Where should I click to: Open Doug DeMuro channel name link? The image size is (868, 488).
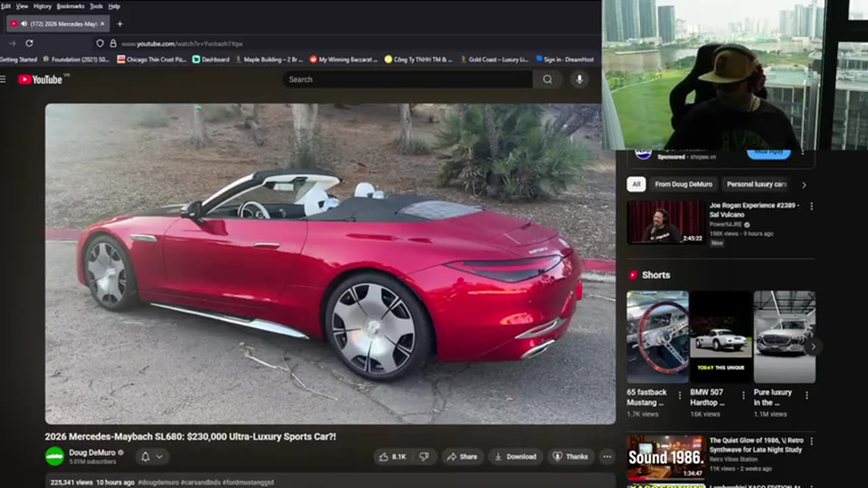pyautogui.click(x=92, y=452)
